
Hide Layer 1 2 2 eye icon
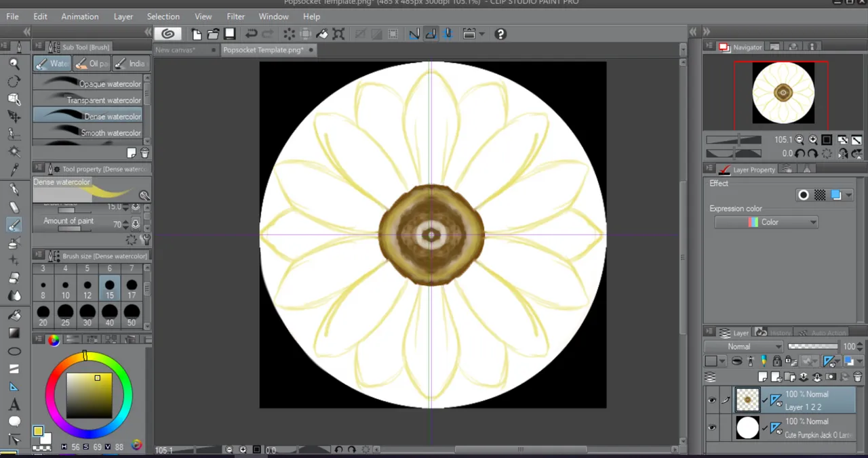(x=711, y=400)
